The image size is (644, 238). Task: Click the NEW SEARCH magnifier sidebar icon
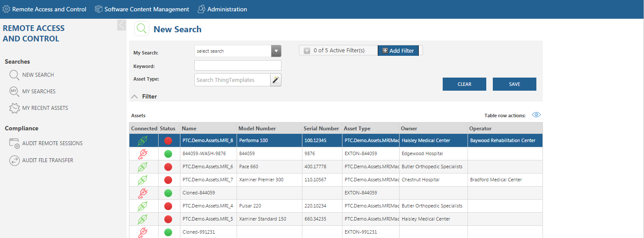(14, 75)
